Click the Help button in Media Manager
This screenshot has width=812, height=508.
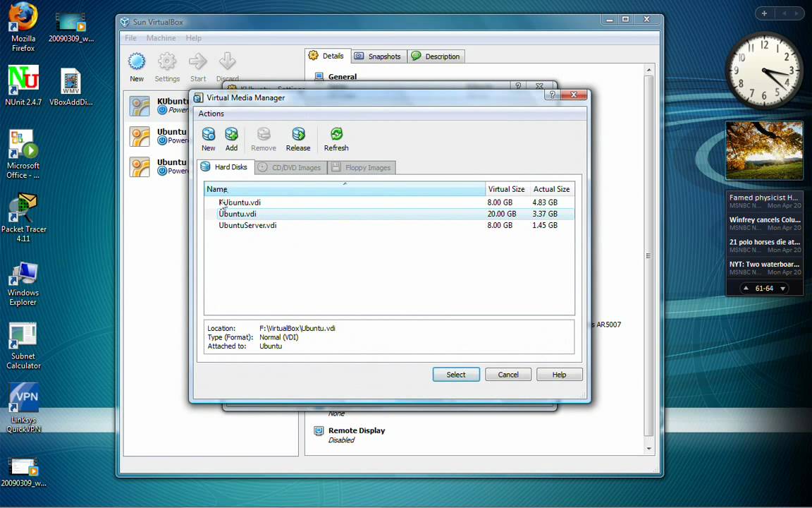click(x=559, y=374)
